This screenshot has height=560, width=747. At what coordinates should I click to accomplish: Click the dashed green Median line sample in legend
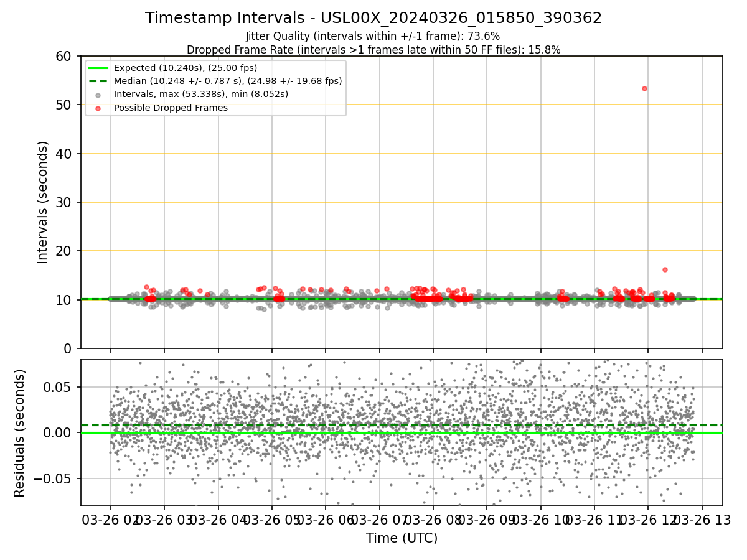click(98, 81)
